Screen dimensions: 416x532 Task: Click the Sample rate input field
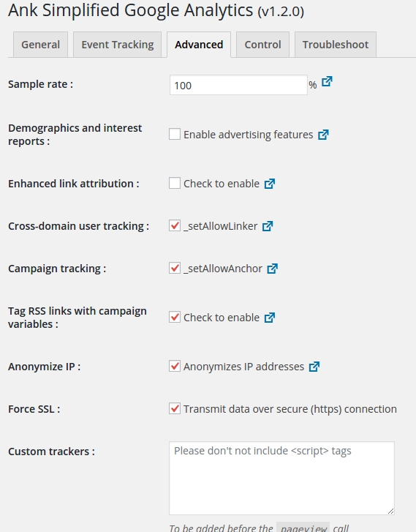238,85
